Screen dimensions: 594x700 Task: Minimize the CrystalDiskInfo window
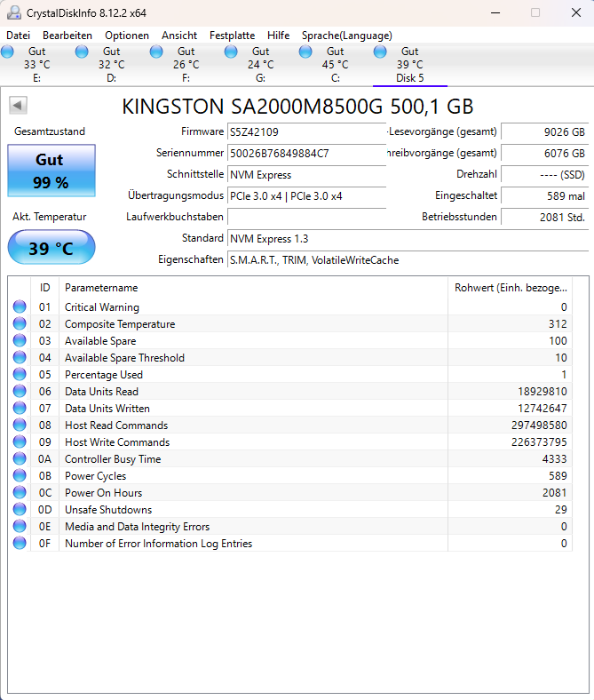(x=495, y=13)
